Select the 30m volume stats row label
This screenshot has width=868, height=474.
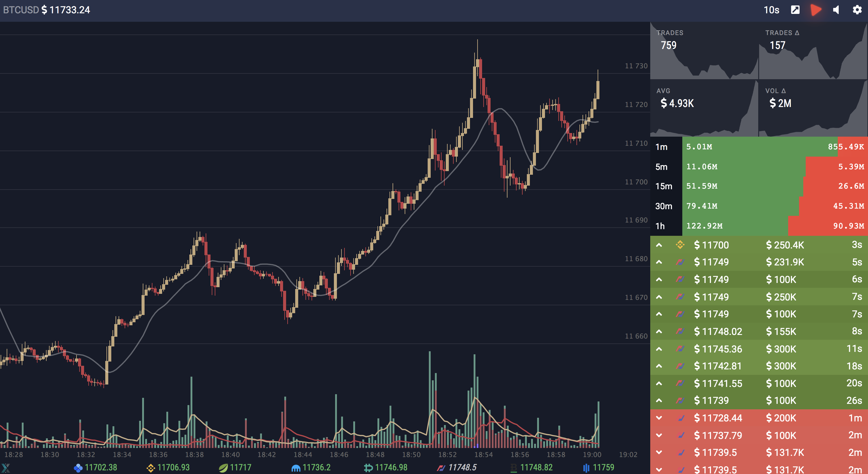[664, 206]
